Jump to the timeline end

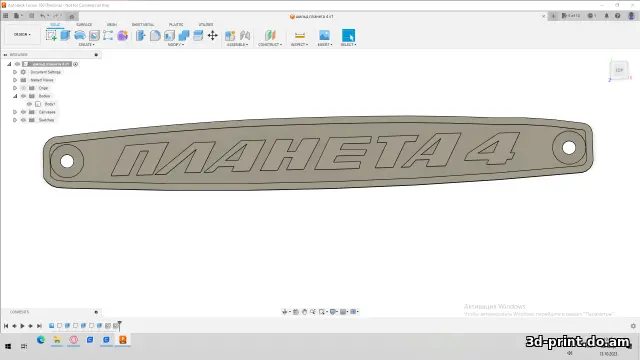click(x=39, y=326)
